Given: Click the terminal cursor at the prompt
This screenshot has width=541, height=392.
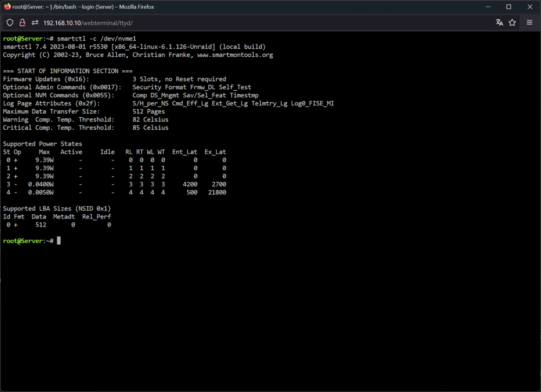Looking at the screenshot, I should click(x=58, y=241).
